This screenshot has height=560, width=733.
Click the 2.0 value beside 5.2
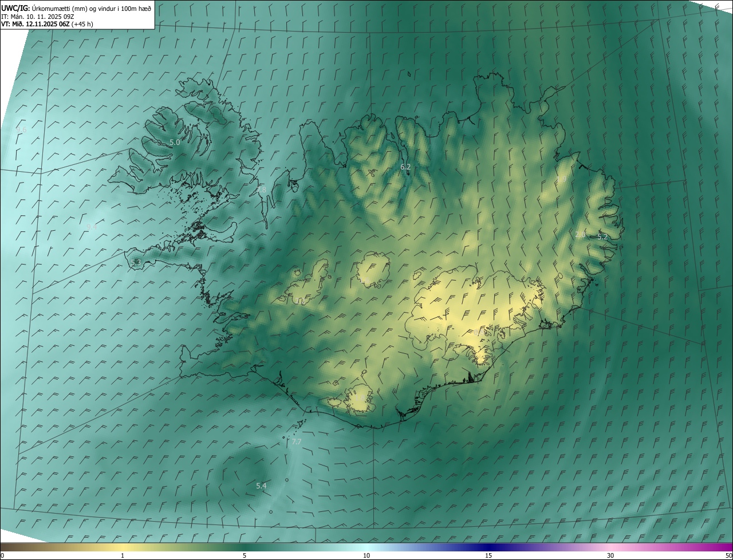coord(580,234)
